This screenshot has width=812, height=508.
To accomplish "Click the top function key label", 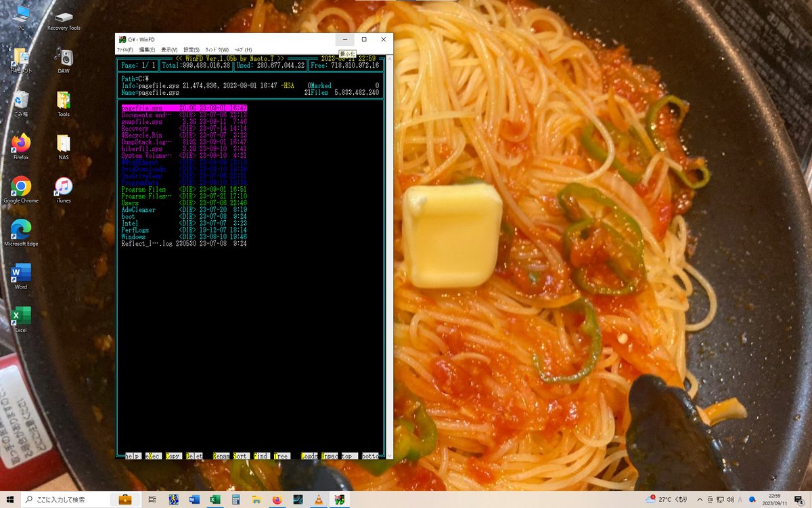I will pyautogui.click(x=349, y=456).
